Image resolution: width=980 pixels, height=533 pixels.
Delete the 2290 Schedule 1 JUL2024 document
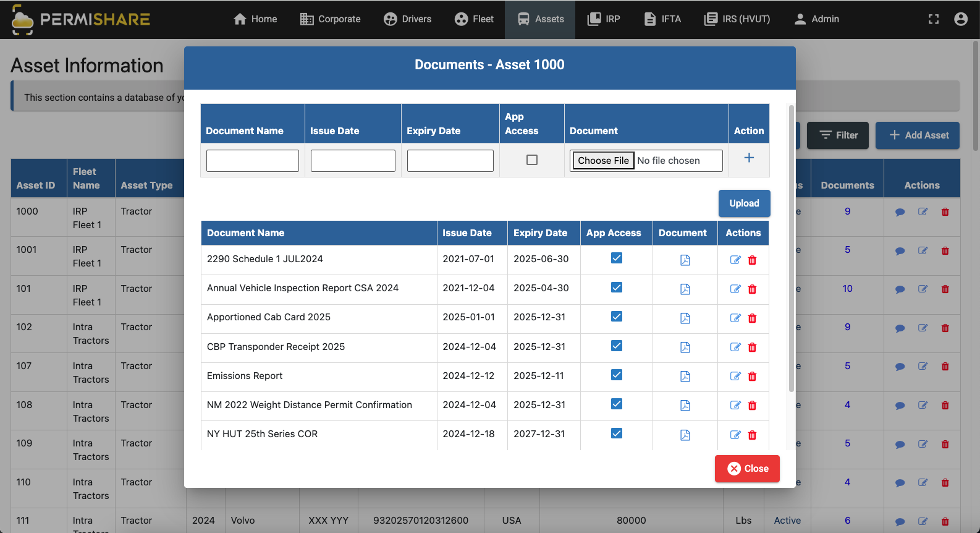point(752,260)
